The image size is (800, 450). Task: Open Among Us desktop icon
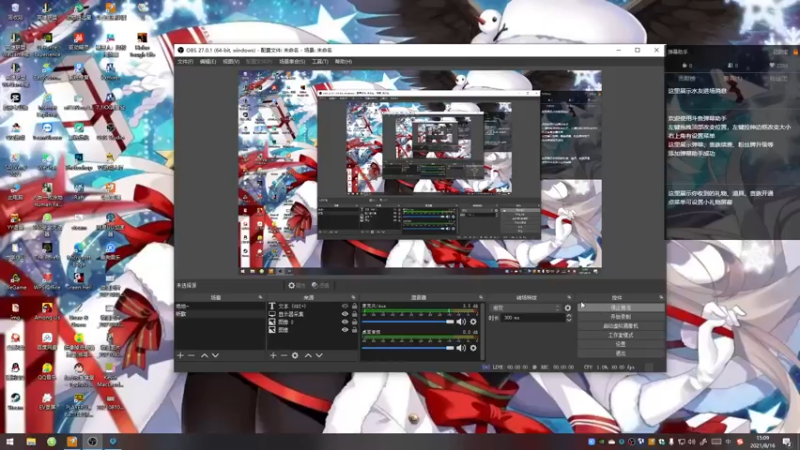pos(47,311)
